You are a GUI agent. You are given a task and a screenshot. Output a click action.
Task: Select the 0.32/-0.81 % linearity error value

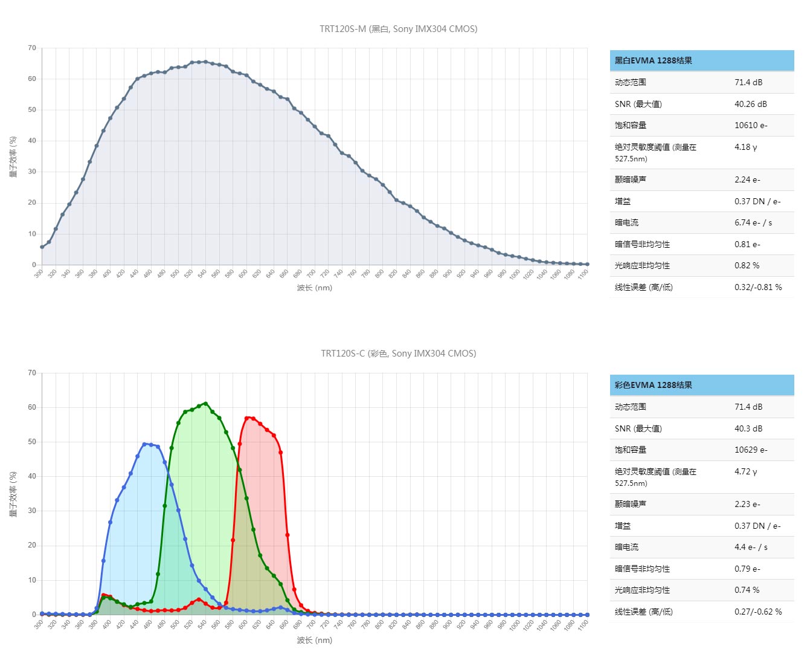[757, 287]
